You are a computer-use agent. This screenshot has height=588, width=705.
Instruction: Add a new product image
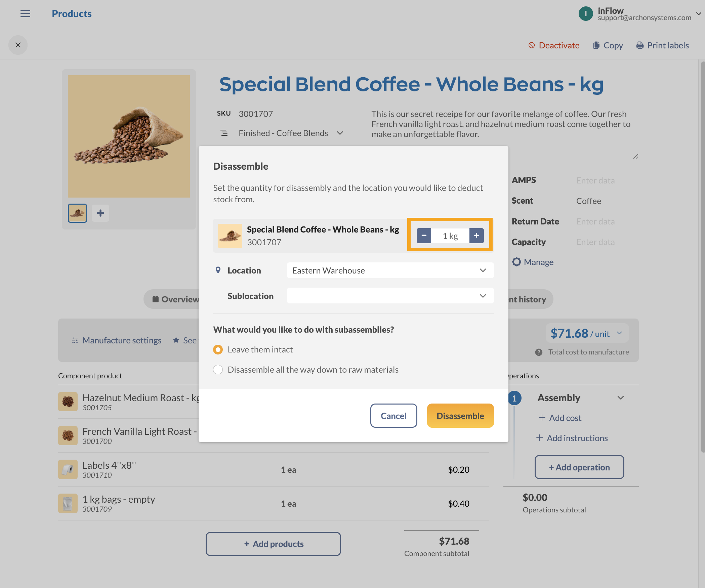(x=100, y=213)
